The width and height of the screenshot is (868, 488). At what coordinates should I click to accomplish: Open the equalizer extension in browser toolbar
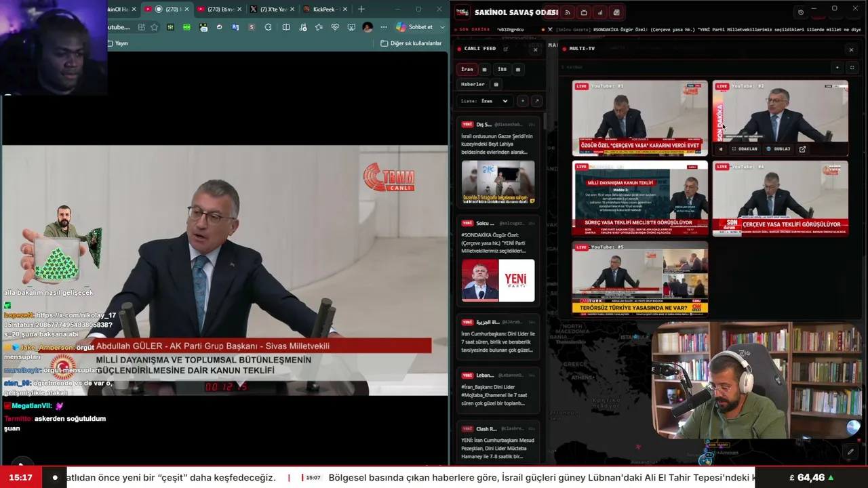(170, 27)
